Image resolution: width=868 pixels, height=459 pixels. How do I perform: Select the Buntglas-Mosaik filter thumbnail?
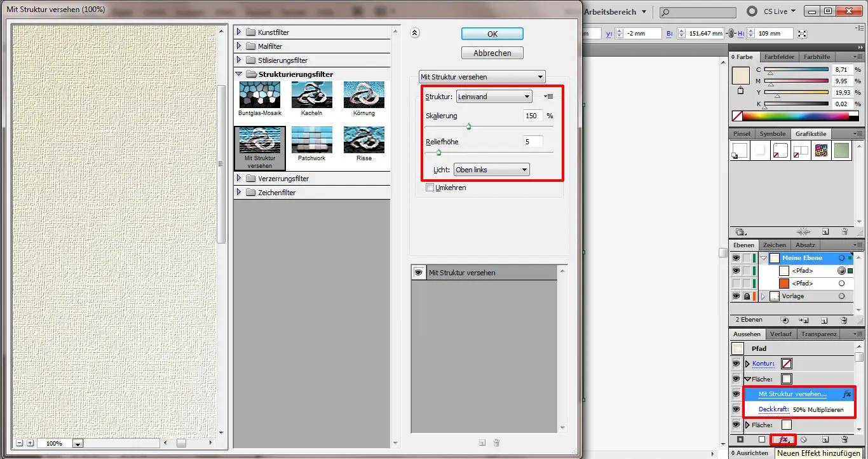click(260, 95)
